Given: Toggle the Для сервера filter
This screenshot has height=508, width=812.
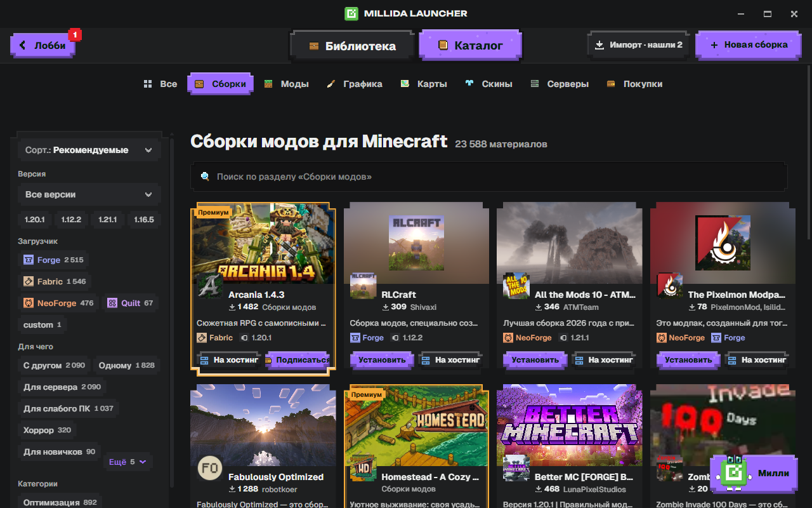Looking at the screenshot, I should pyautogui.click(x=62, y=387).
